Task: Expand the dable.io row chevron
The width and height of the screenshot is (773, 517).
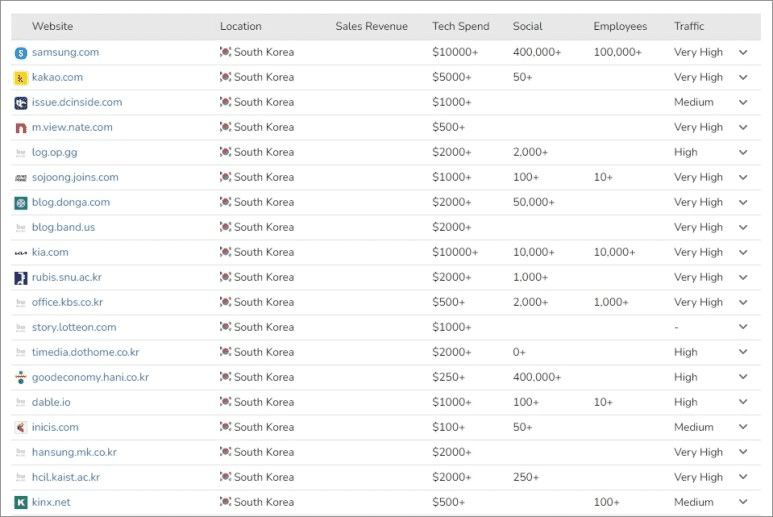Action: 743,402
